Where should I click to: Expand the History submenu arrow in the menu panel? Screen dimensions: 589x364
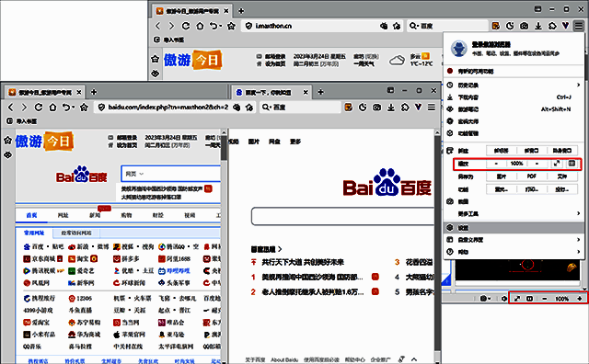(579, 85)
